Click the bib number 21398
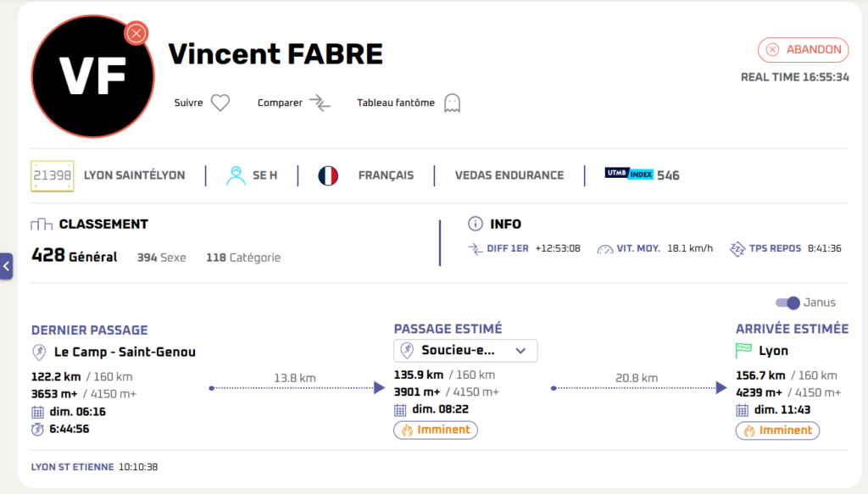The image size is (868, 494). [x=53, y=175]
